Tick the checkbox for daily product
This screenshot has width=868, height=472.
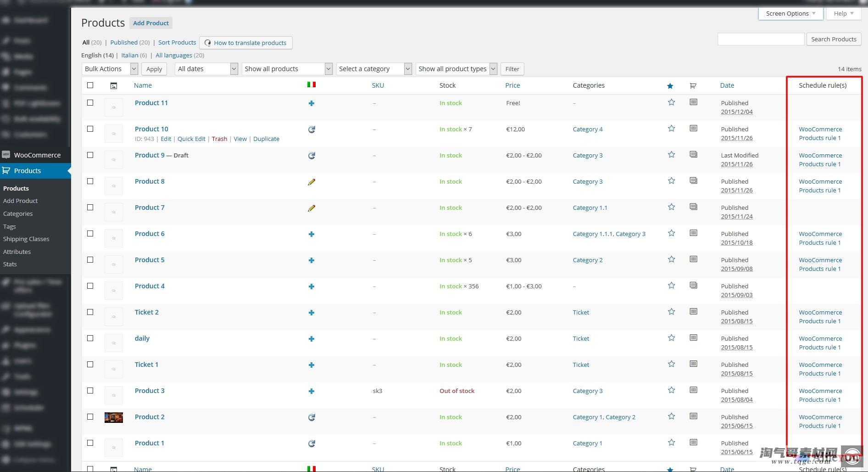pos(90,338)
